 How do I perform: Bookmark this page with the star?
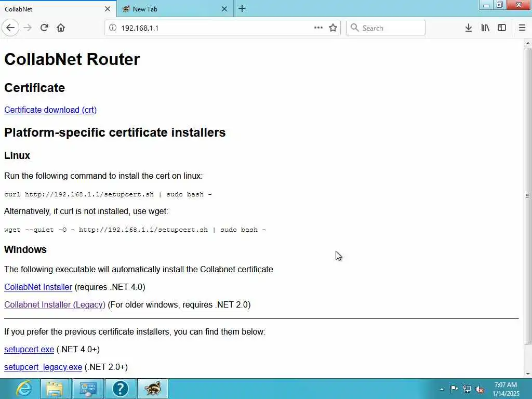333,28
